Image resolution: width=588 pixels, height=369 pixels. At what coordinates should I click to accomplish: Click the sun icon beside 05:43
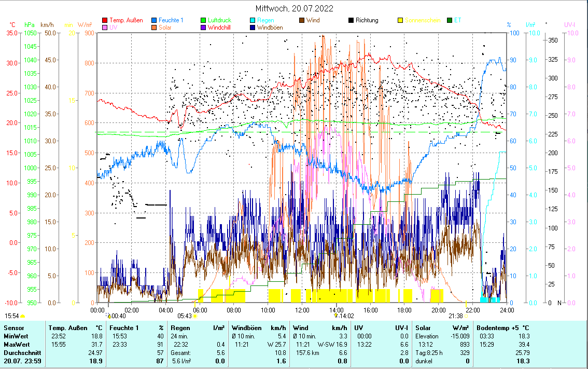tap(195, 316)
